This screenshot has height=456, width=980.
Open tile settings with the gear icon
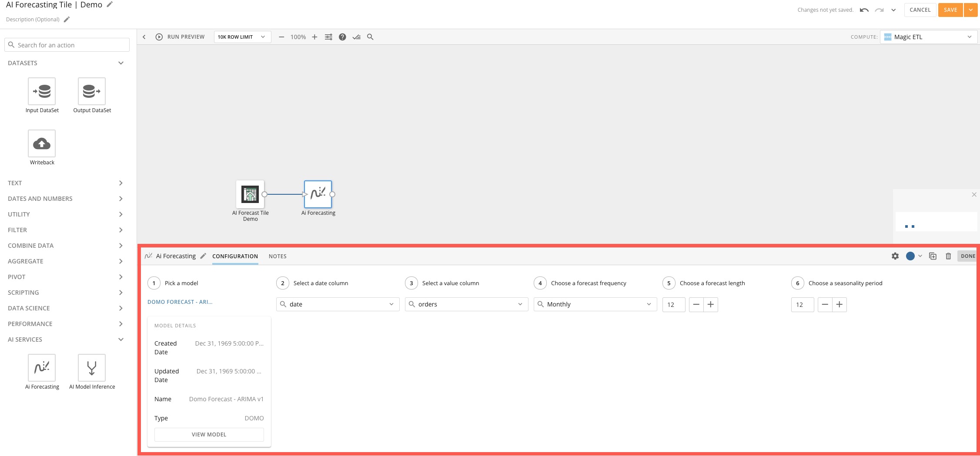895,256
